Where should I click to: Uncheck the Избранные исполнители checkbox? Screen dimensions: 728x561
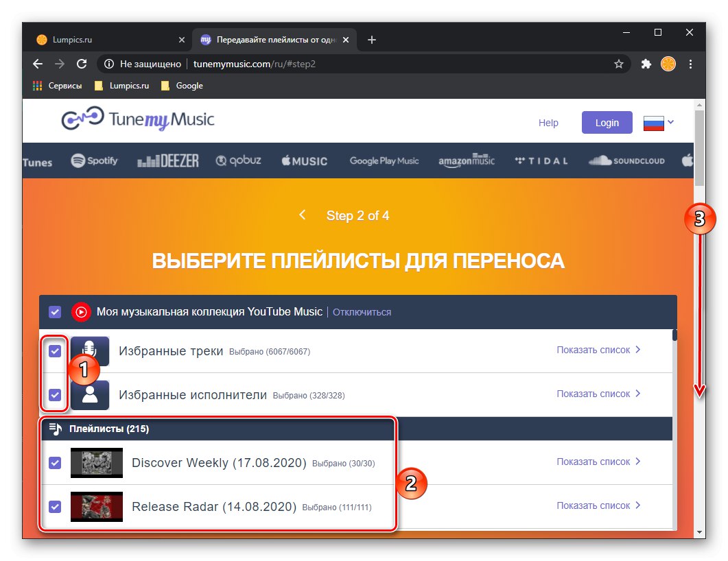pyautogui.click(x=55, y=395)
